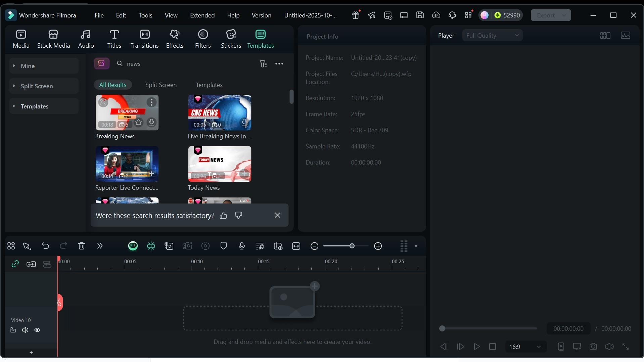Click the Export button
Viewport: 644px width, 362px height.
(546, 15)
